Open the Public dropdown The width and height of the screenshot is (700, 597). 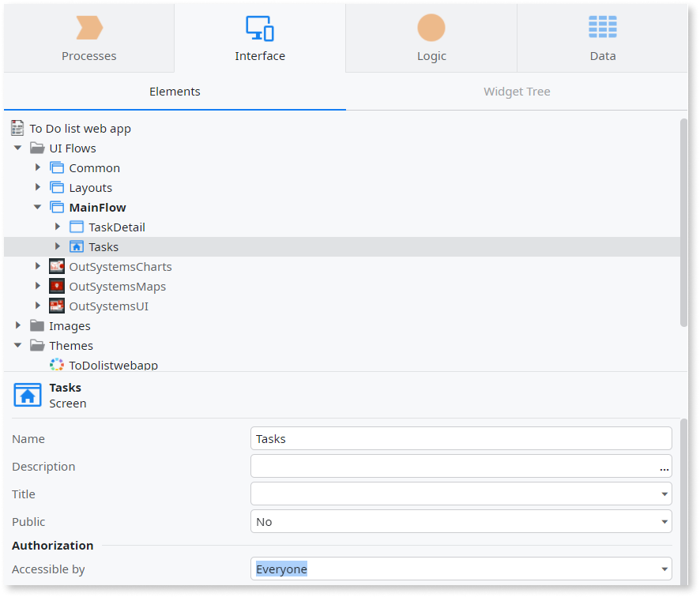(x=664, y=522)
